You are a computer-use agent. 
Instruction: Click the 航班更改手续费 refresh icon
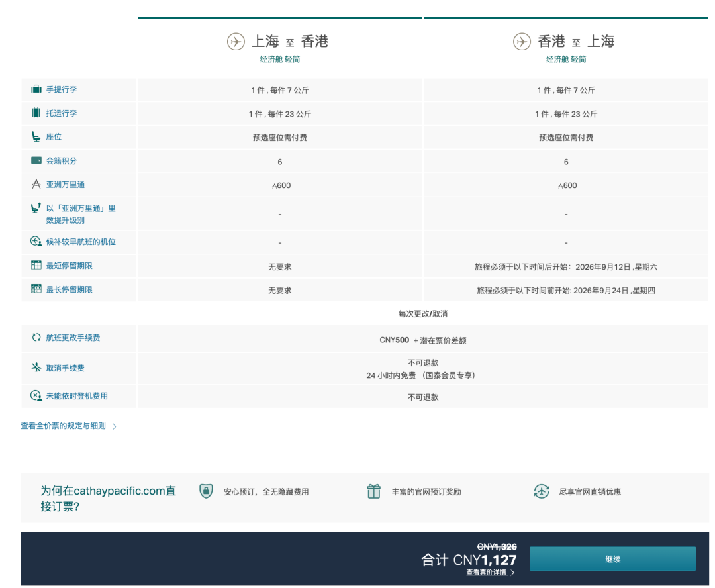pos(36,338)
